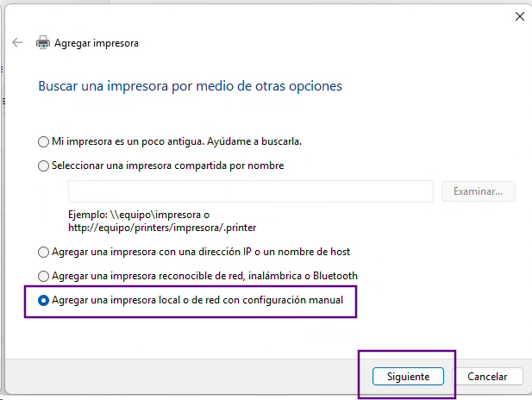532x400 pixels.
Task: Click the back arrow icon
Action: (x=16, y=42)
